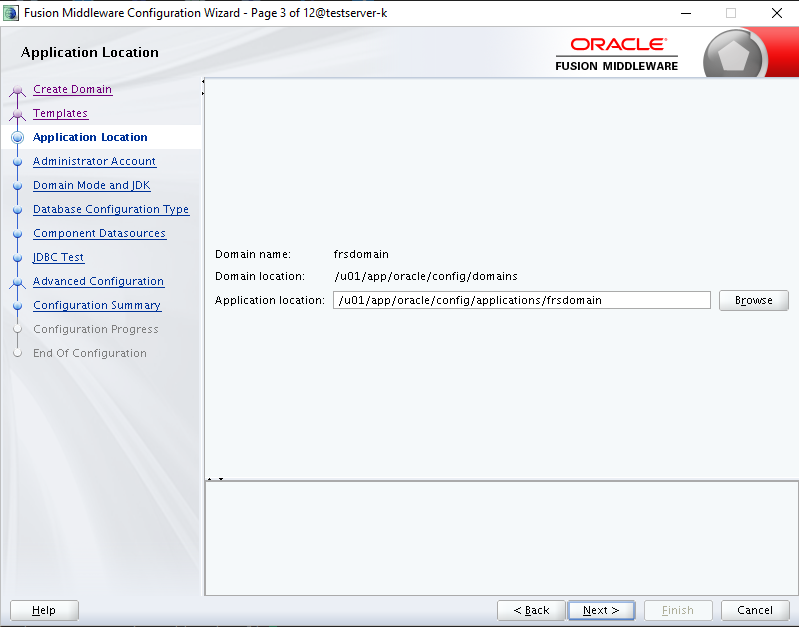This screenshot has width=799, height=627.
Task: Toggle the bottom message pane splitter arrows
Action: (x=215, y=479)
